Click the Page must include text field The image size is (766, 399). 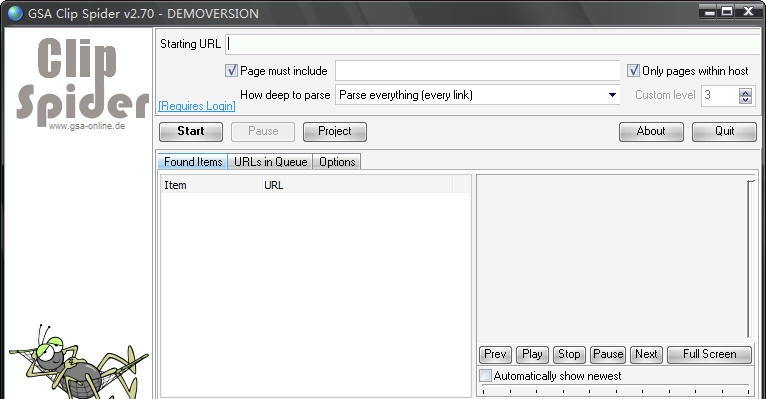[477, 71]
